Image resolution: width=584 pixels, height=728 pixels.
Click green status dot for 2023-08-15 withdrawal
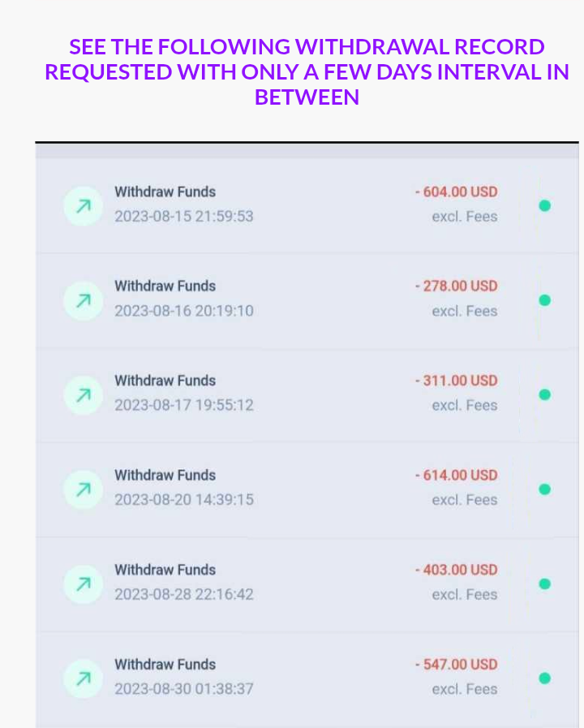[x=544, y=205]
